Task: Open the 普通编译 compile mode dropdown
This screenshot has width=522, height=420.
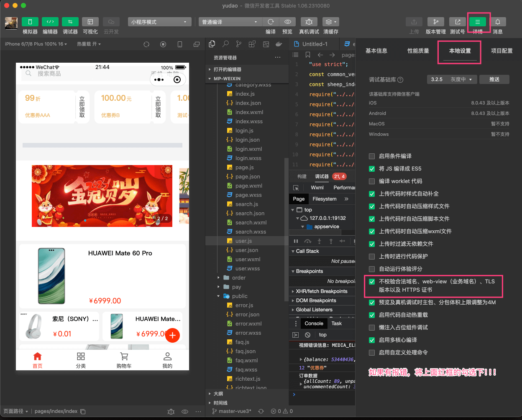Action: pos(230,22)
